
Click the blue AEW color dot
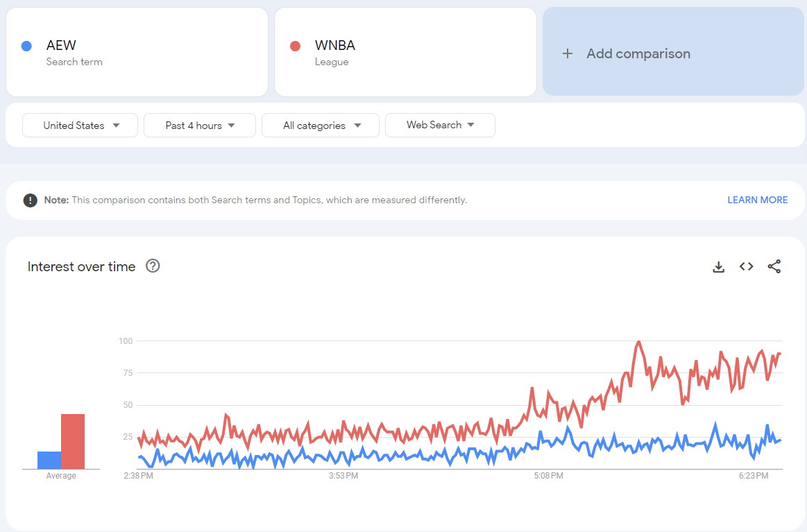(26, 46)
